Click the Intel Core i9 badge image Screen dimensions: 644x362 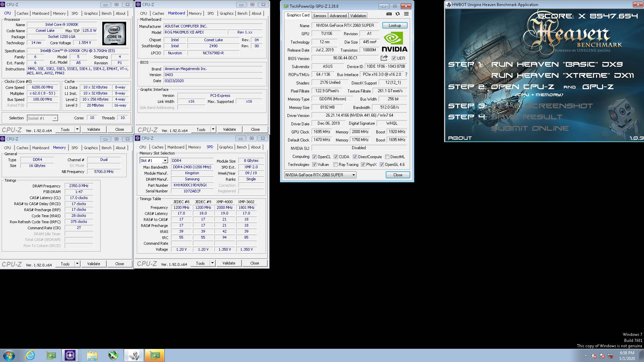click(x=114, y=34)
